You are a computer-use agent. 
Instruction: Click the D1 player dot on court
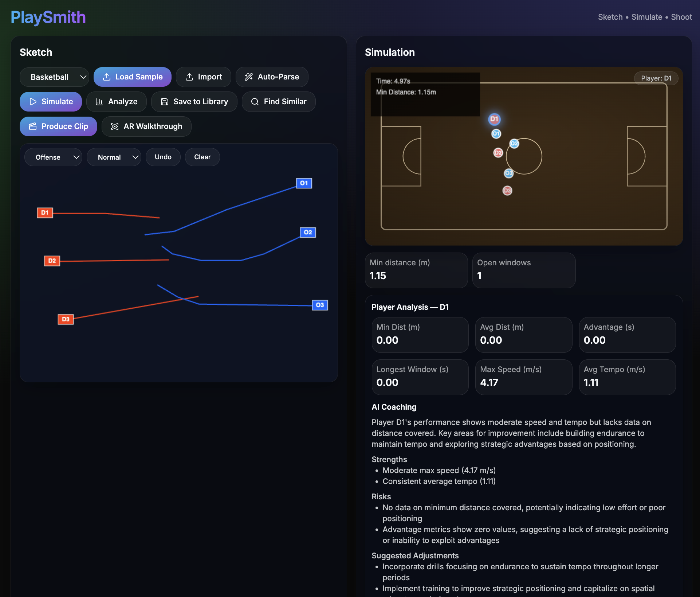(494, 119)
